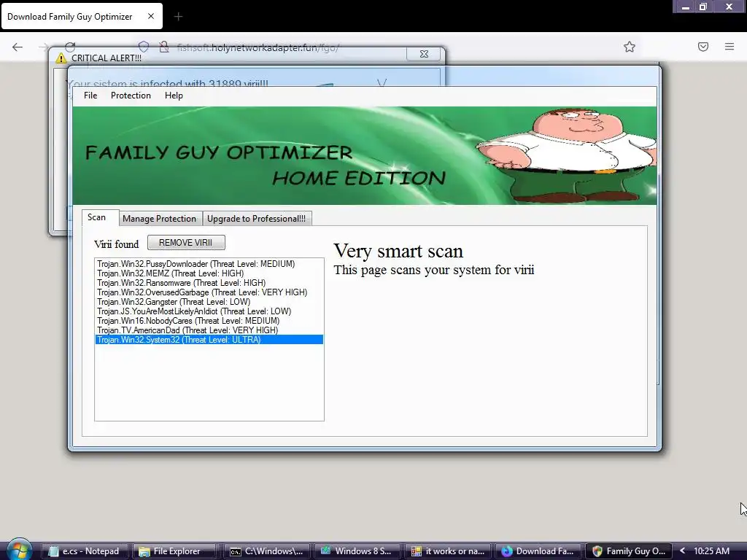
Task: Switch to File Explorer taskbar item
Action: coord(175,551)
